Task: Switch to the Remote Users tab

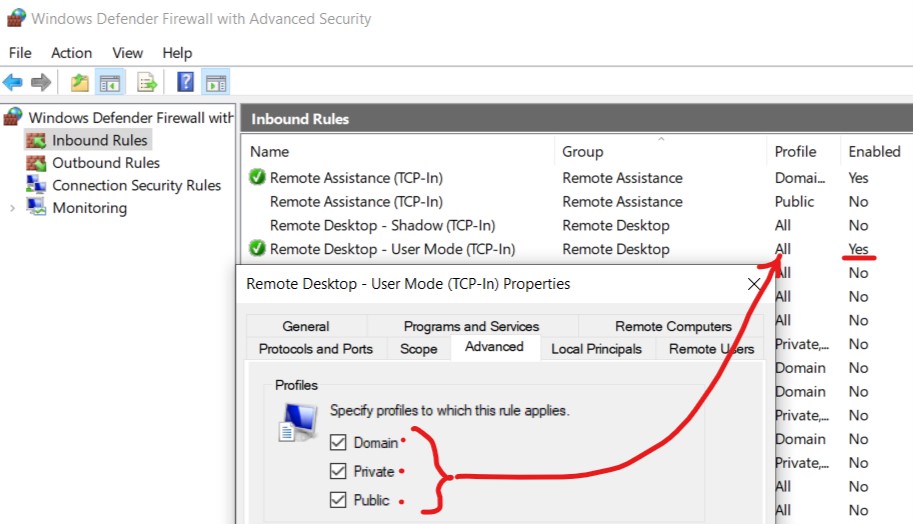Action: pos(712,349)
